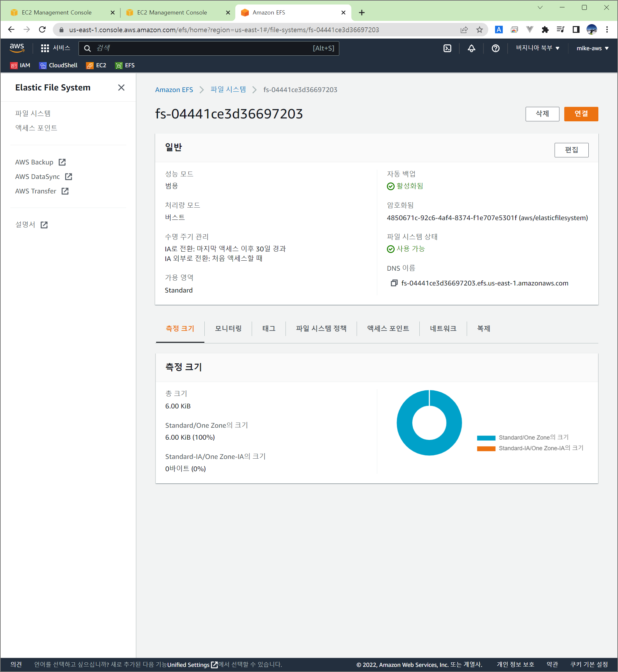Switch to the 모니터링 tab

coord(228,328)
